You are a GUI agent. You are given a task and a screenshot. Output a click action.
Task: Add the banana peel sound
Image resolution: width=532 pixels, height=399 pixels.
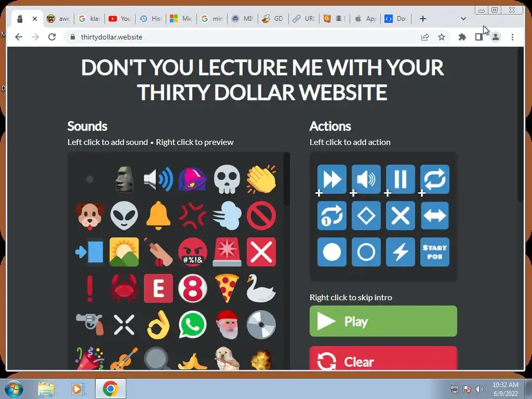[x=193, y=361]
